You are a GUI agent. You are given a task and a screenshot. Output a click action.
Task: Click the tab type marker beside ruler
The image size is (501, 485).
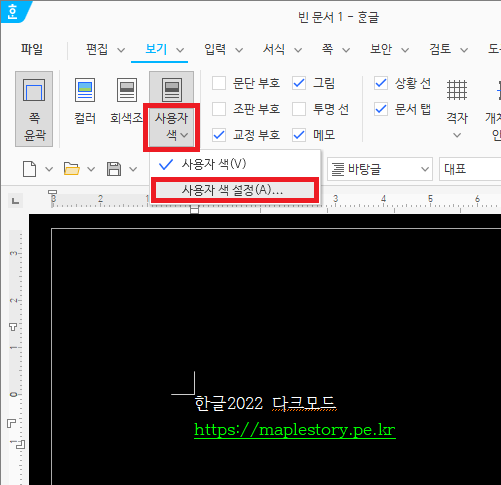[x=15, y=201]
